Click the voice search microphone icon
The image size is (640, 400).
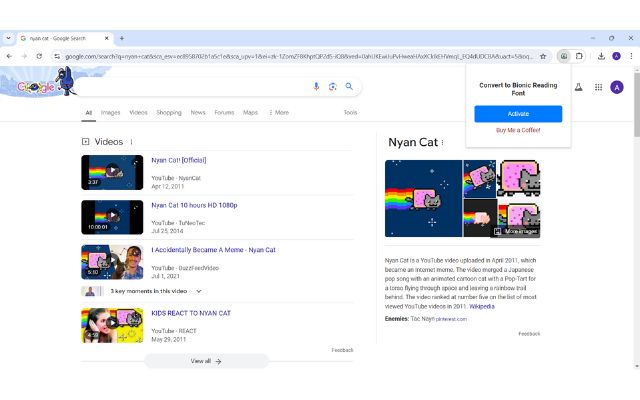pyautogui.click(x=316, y=87)
